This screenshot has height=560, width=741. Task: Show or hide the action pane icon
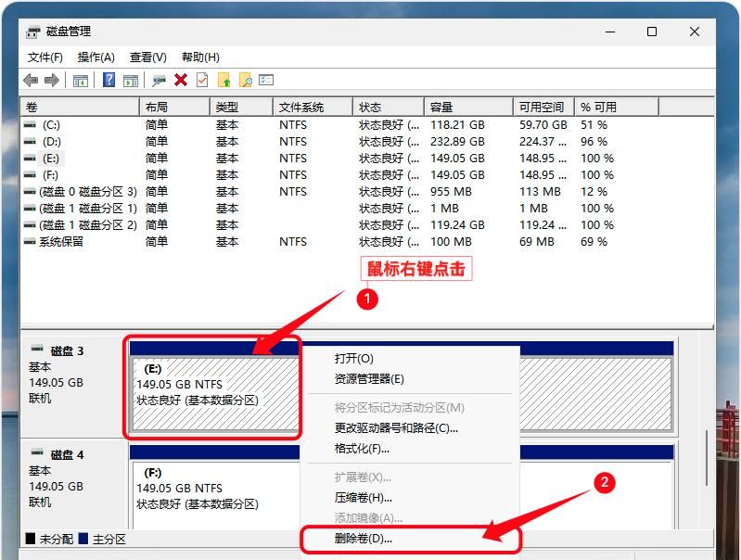pyautogui.click(x=131, y=81)
